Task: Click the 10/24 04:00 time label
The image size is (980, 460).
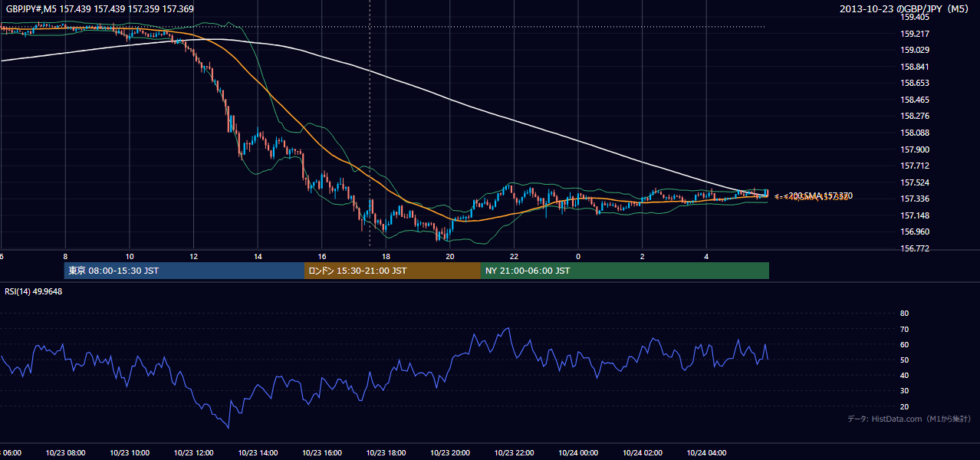Action: 707,453
